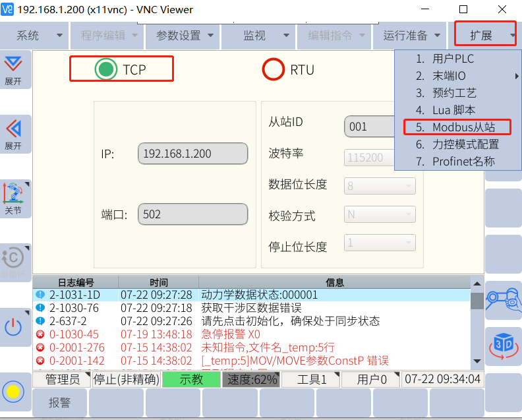Open the 参数设置 parameter settings dropdown

pyautogui.click(x=185, y=36)
